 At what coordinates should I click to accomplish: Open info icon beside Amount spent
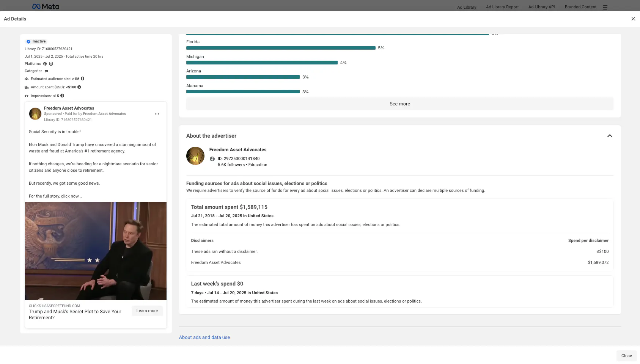click(x=79, y=87)
